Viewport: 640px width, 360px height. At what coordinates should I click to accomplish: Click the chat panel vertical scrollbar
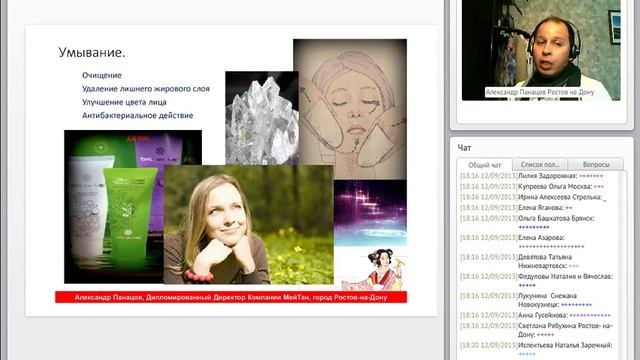622,265
